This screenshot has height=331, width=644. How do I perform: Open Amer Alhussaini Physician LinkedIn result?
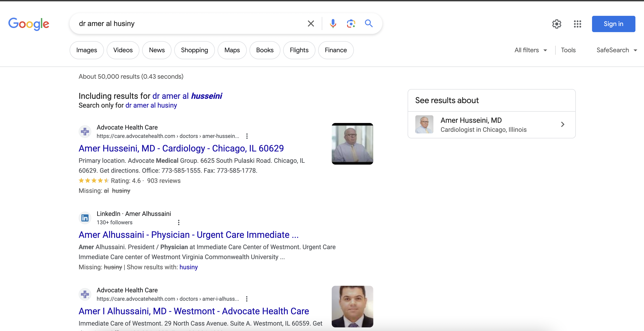click(x=188, y=235)
